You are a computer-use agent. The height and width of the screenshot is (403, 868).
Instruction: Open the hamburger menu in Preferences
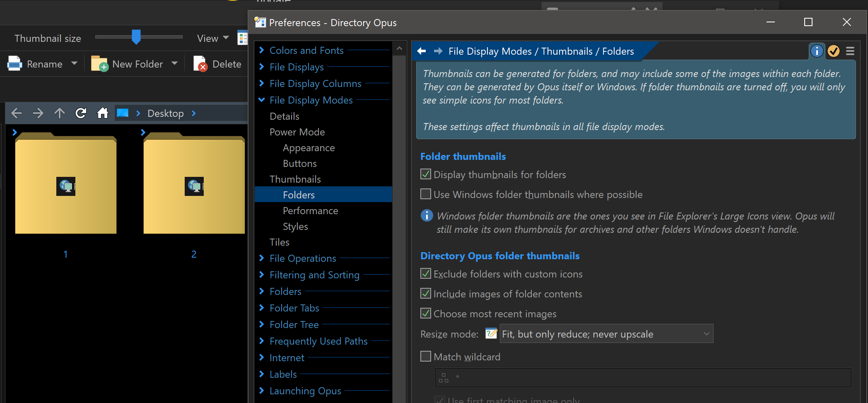[850, 51]
